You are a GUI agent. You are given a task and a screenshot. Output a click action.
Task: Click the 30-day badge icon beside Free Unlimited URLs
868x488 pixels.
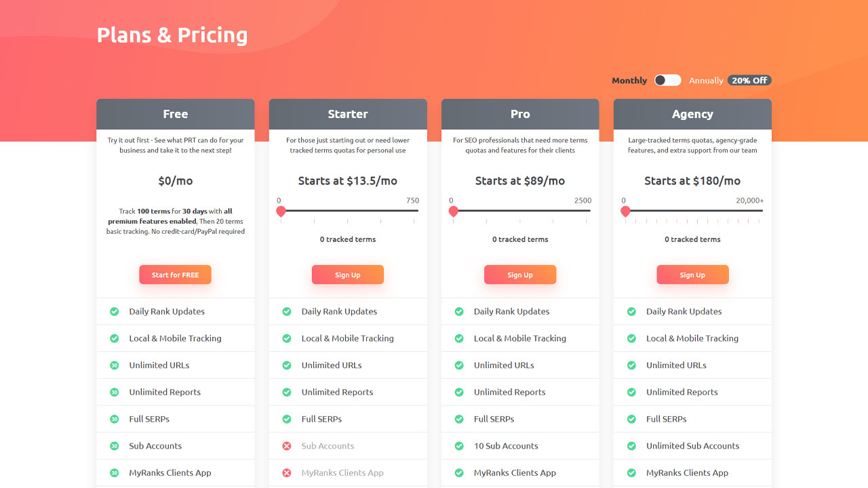[115, 365]
